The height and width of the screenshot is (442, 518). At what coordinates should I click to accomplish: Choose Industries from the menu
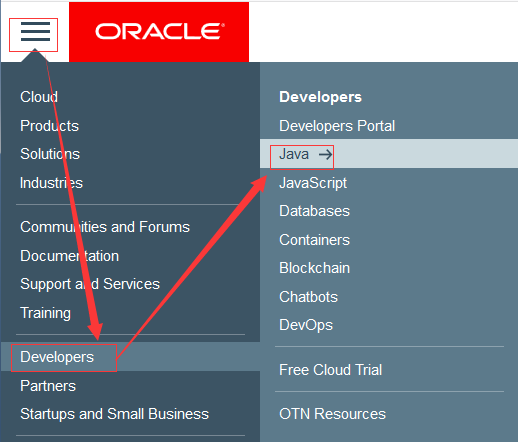tap(51, 183)
